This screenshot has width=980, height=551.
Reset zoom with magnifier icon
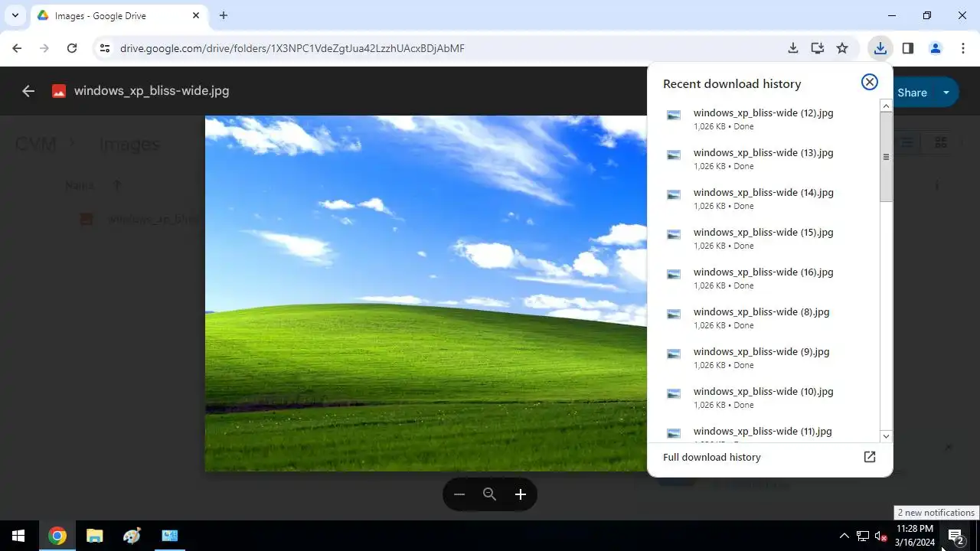tap(490, 494)
